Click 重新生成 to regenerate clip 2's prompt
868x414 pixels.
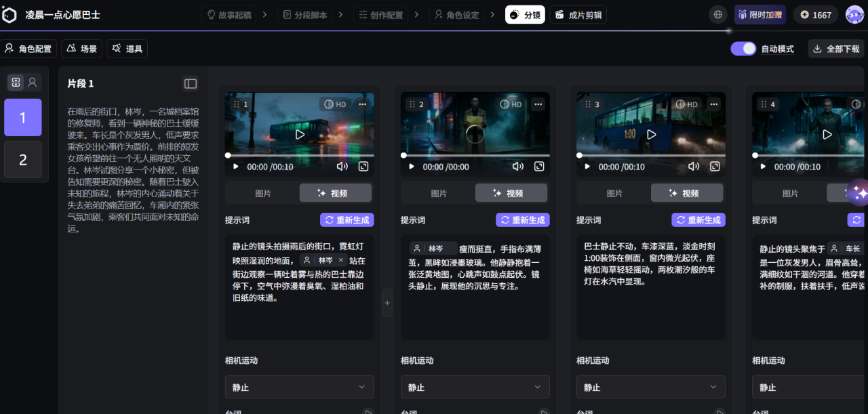coord(522,220)
